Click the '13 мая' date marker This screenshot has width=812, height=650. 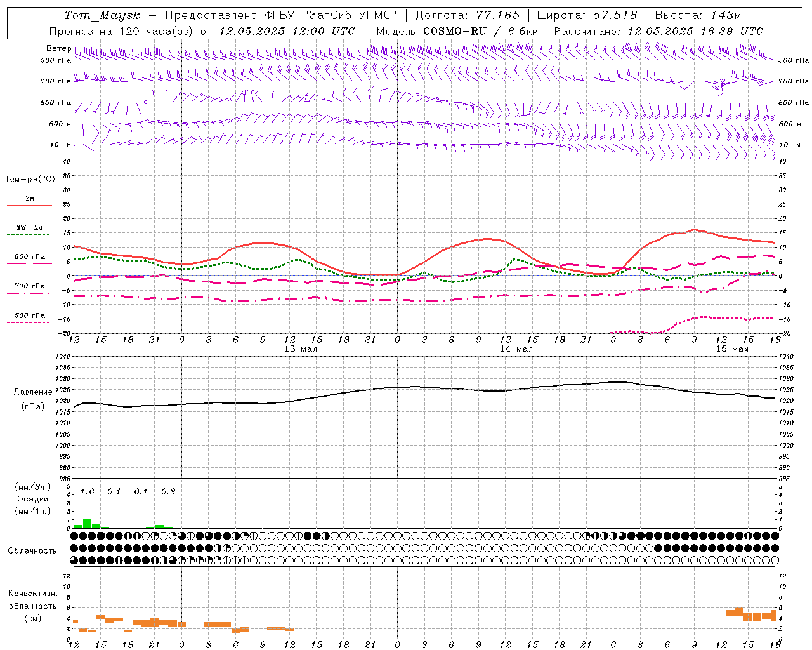(x=301, y=349)
